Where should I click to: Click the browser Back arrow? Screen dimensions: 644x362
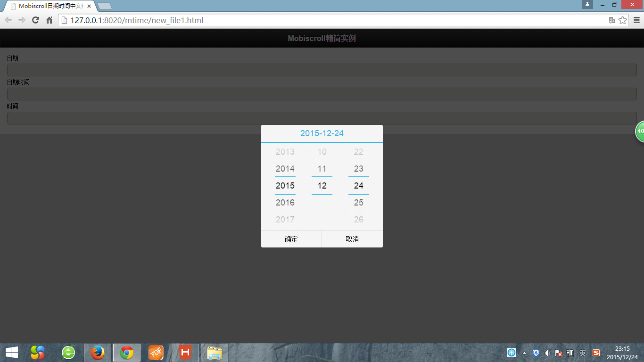[8, 20]
